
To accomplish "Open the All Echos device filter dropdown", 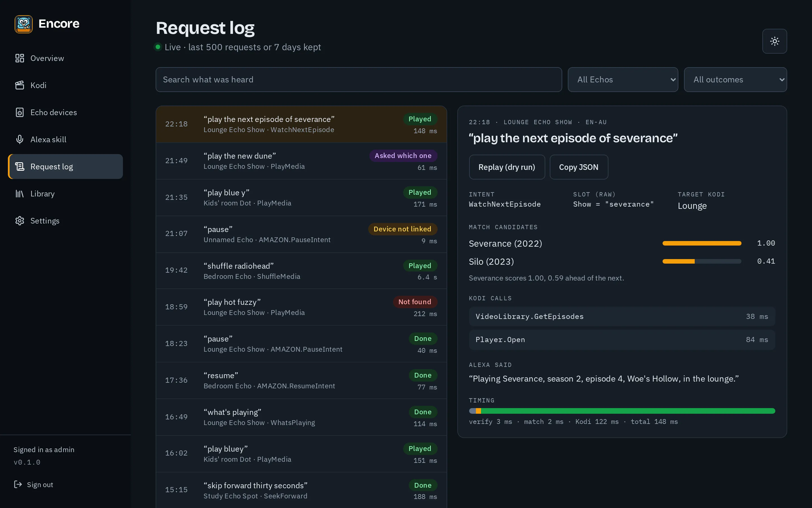I will [x=623, y=80].
